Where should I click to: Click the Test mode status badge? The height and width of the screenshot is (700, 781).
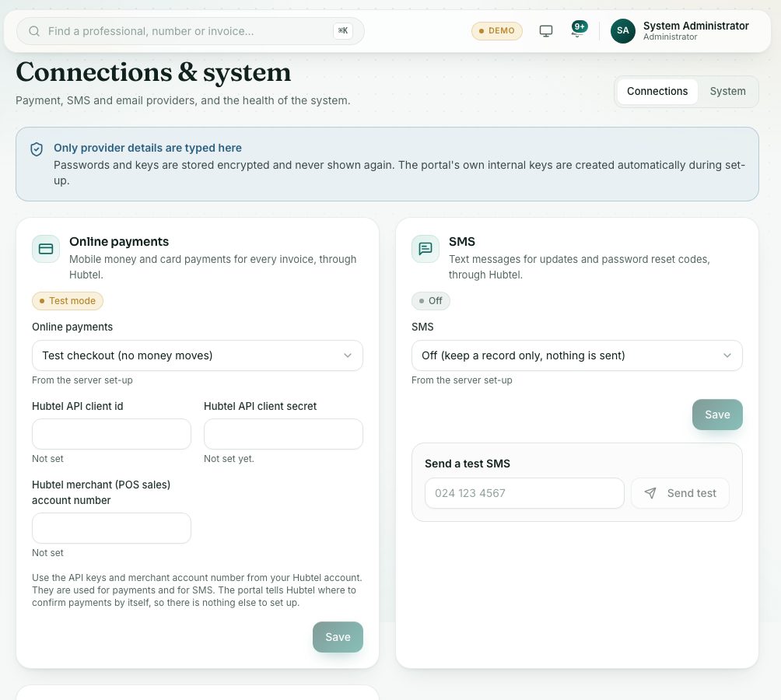tap(68, 301)
